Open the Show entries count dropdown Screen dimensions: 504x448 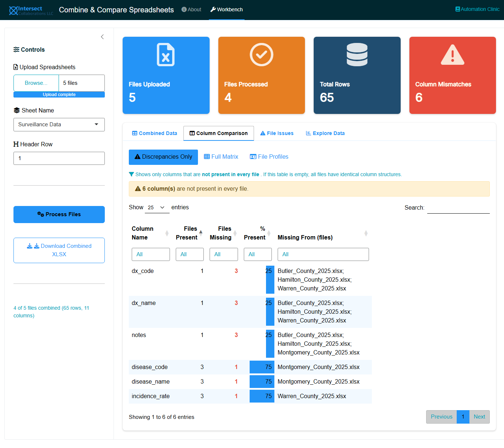pyautogui.click(x=157, y=207)
